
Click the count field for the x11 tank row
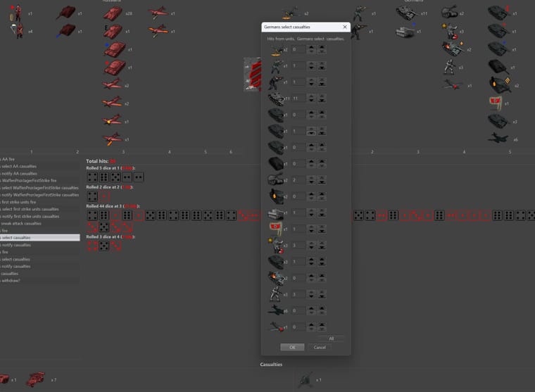point(298,99)
